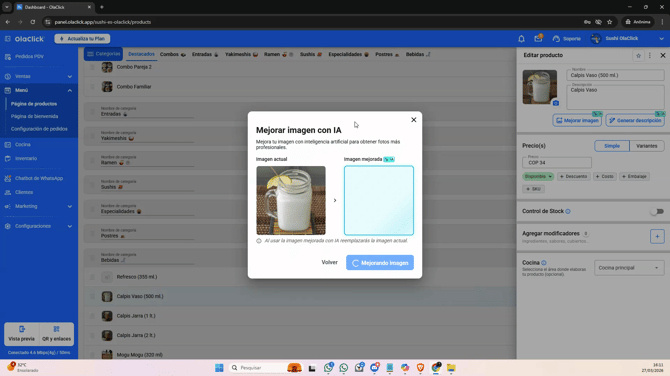The image size is (670, 376).
Task: Click Generar descripción button
Action: (x=635, y=120)
